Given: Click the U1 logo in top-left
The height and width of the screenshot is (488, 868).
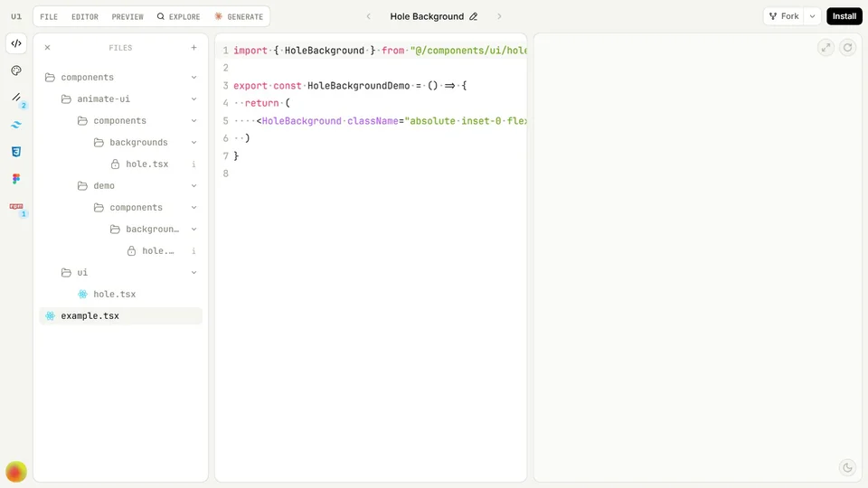Looking at the screenshot, I should click(x=16, y=16).
